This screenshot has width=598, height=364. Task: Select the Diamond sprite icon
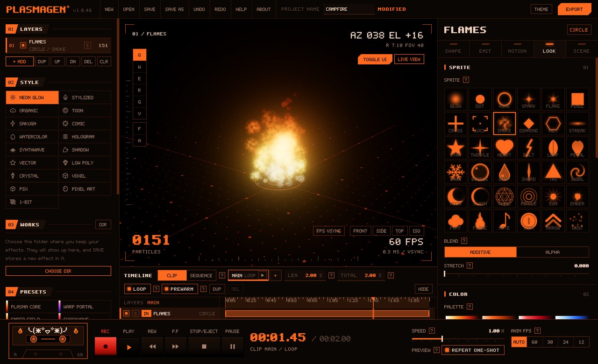(528, 124)
